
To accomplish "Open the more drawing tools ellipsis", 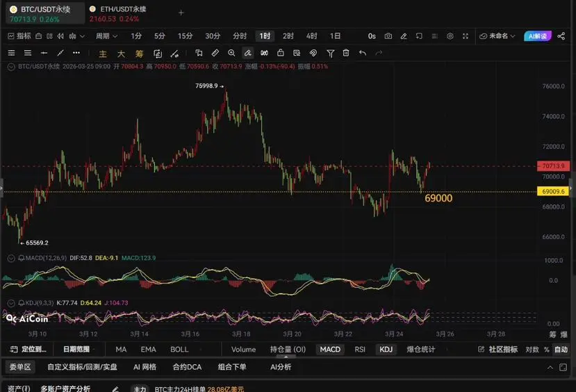I will point(76,53).
